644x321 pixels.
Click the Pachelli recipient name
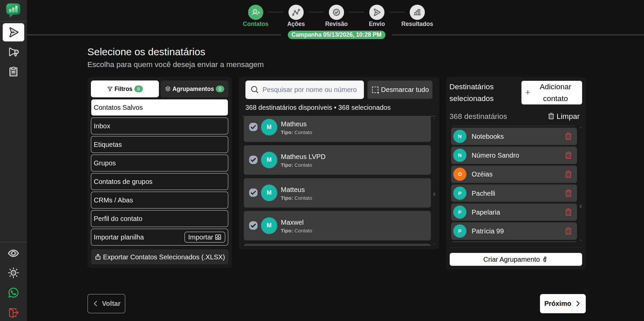point(483,193)
